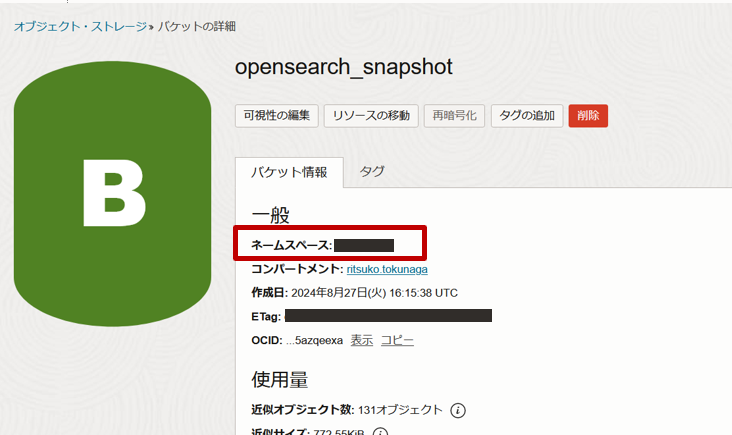
Task: Click the creation date 2024年8月27日(火) 16:15:38 UTC
Action: (374, 293)
